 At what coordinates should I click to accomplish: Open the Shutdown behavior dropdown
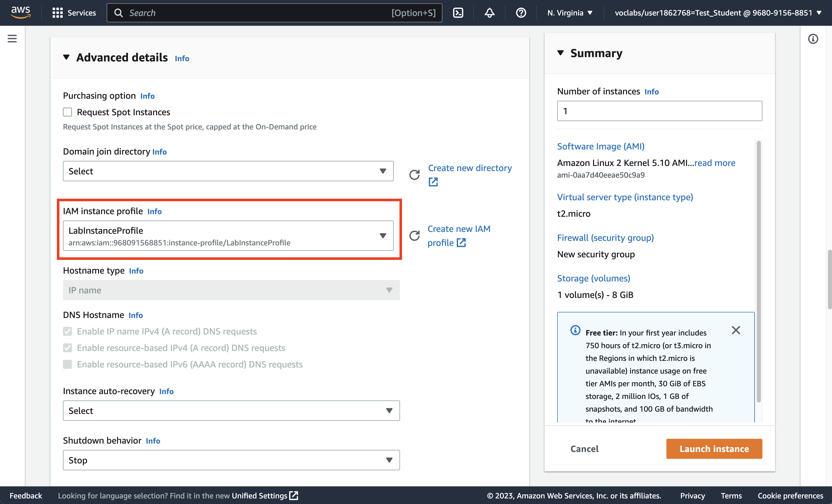[231, 460]
